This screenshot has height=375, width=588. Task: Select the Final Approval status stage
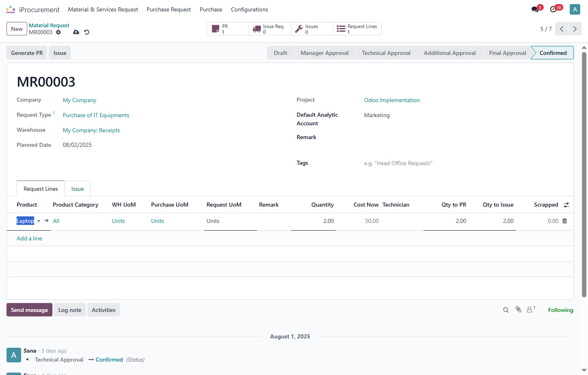click(x=508, y=53)
